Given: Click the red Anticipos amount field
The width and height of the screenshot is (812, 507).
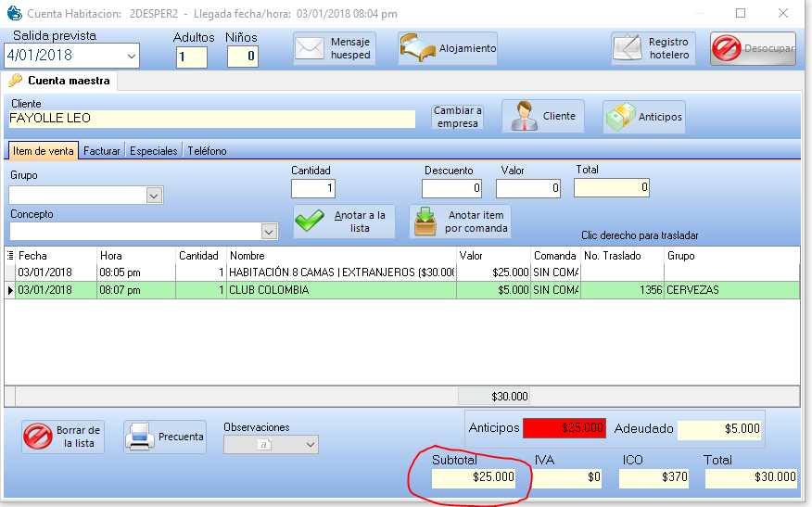Looking at the screenshot, I should [x=565, y=429].
